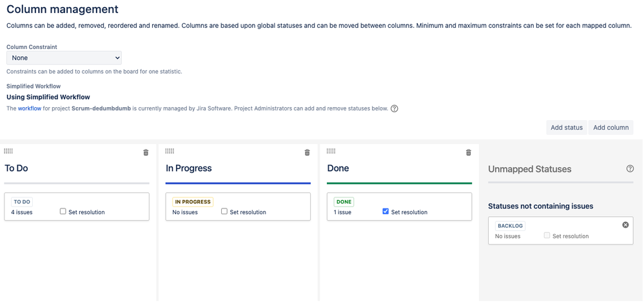The width and height of the screenshot is (644, 302).
Task: Open help icon beside Unmapped Statuses
Action: click(x=630, y=168)
